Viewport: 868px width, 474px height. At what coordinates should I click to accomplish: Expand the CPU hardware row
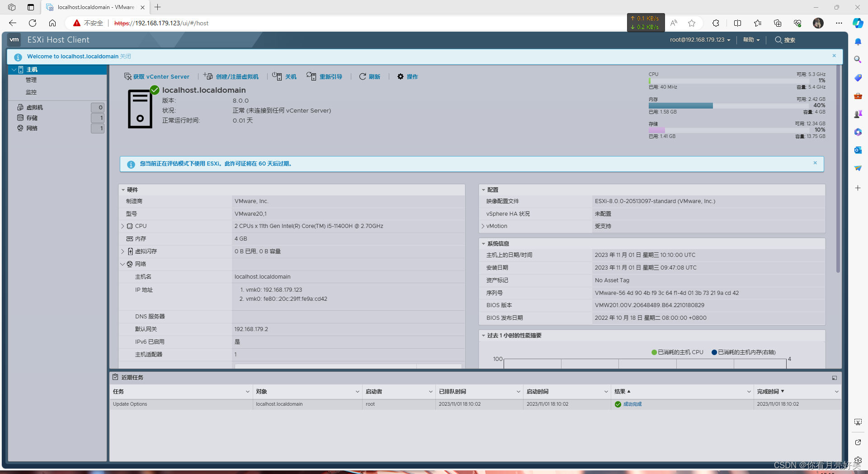pos(123,226)
